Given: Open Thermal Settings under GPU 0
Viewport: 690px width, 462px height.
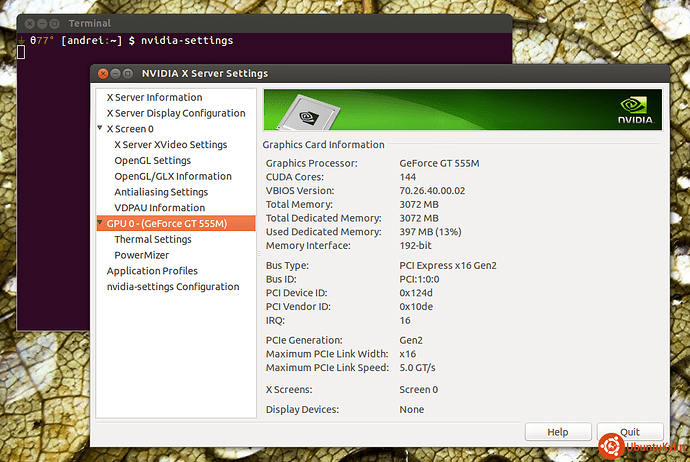Looking at the screenshot, I should (153, 240).
